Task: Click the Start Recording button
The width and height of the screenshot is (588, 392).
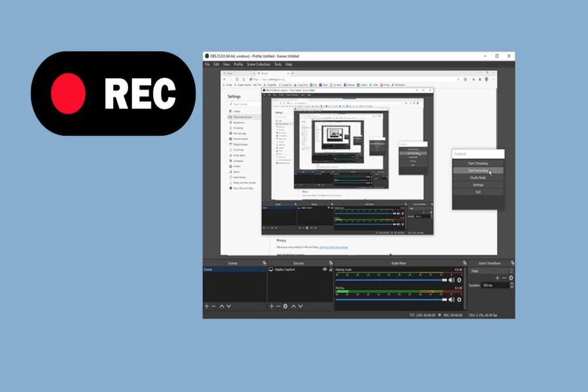Action: (x=478, y=171)
